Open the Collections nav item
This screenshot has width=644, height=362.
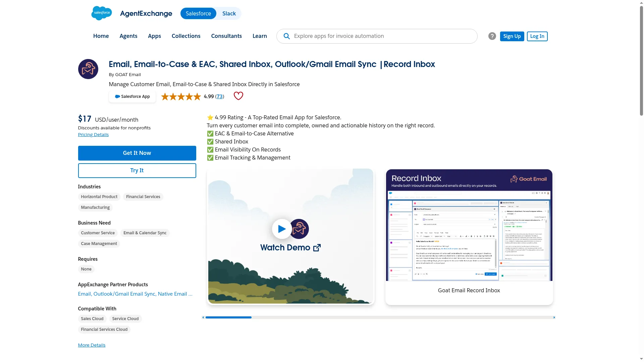click(186, 36)
